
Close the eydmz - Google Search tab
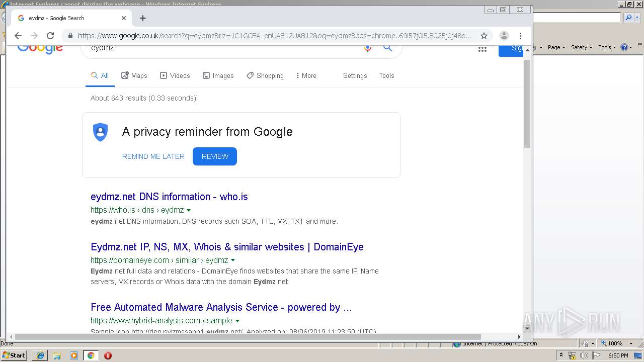tap(124, 18)
